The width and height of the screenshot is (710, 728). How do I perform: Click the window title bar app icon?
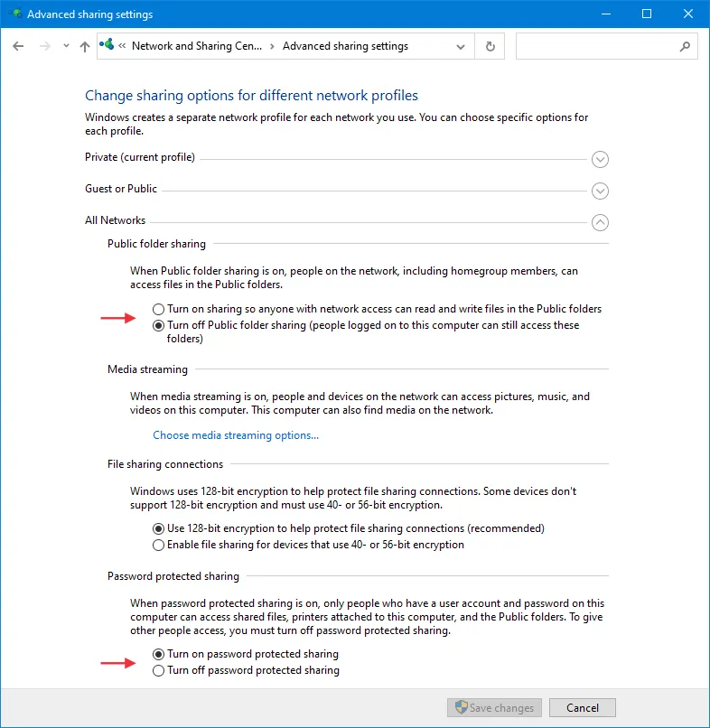14,14
